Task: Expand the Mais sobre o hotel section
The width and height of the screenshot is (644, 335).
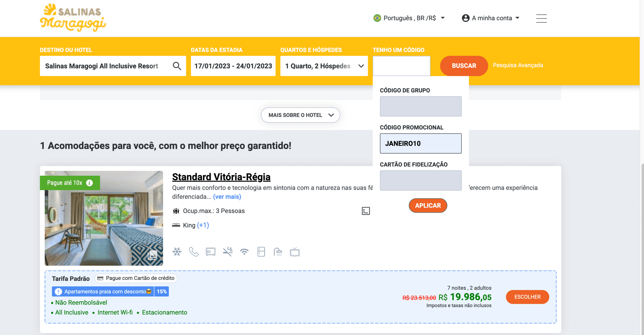Action: coord(300,115)
